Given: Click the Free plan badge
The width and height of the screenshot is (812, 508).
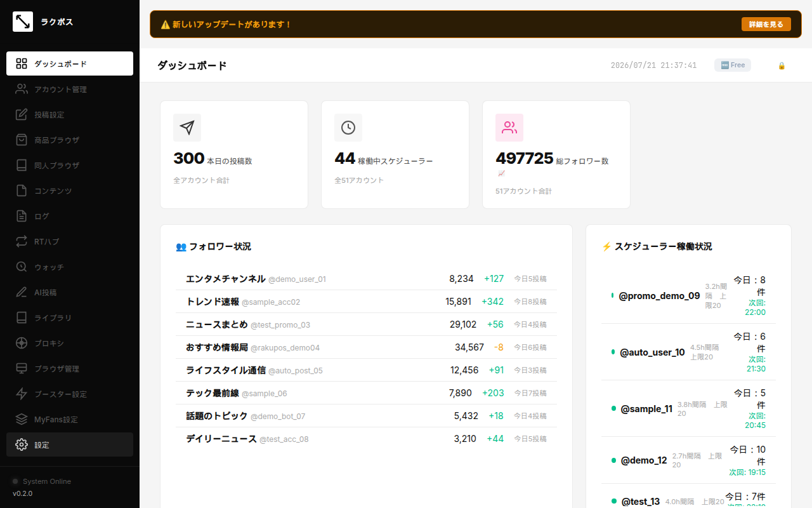Looking at the screenshot, I should pos(733,65).
